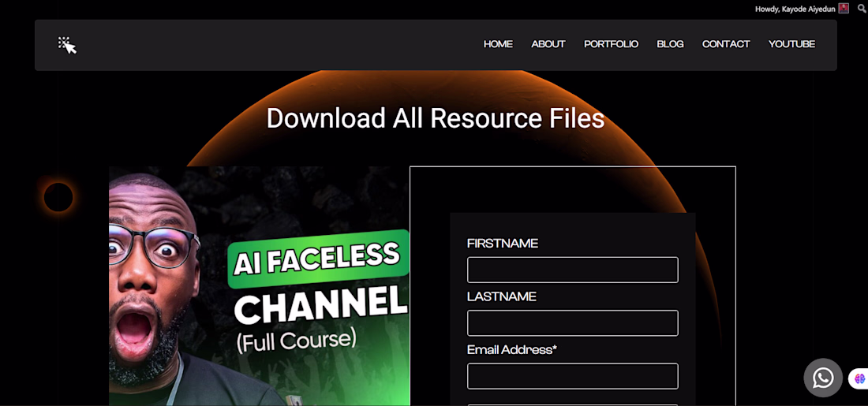868x406 pixels.
Task: Click the search magnifier in admin bar
Action: [861, 9]
